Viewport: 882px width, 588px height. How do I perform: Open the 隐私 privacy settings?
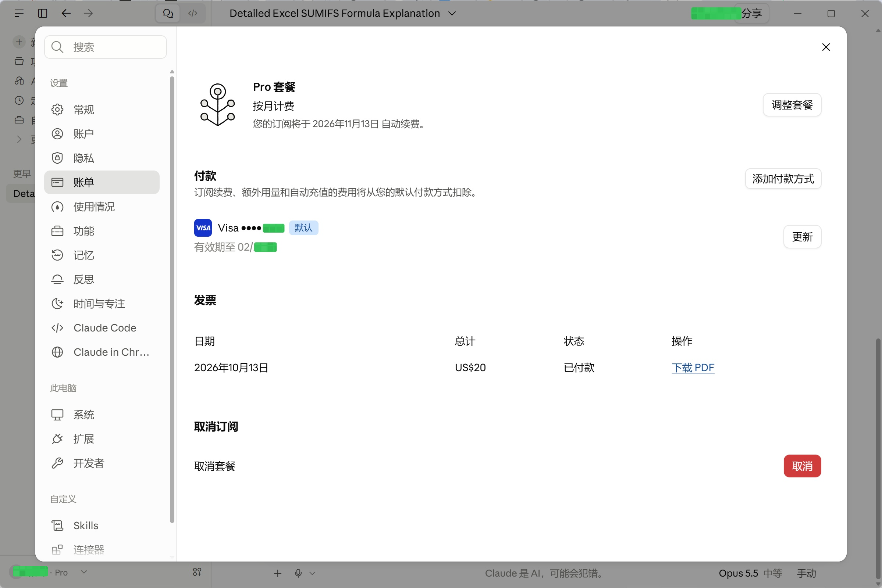click(102, 158)
